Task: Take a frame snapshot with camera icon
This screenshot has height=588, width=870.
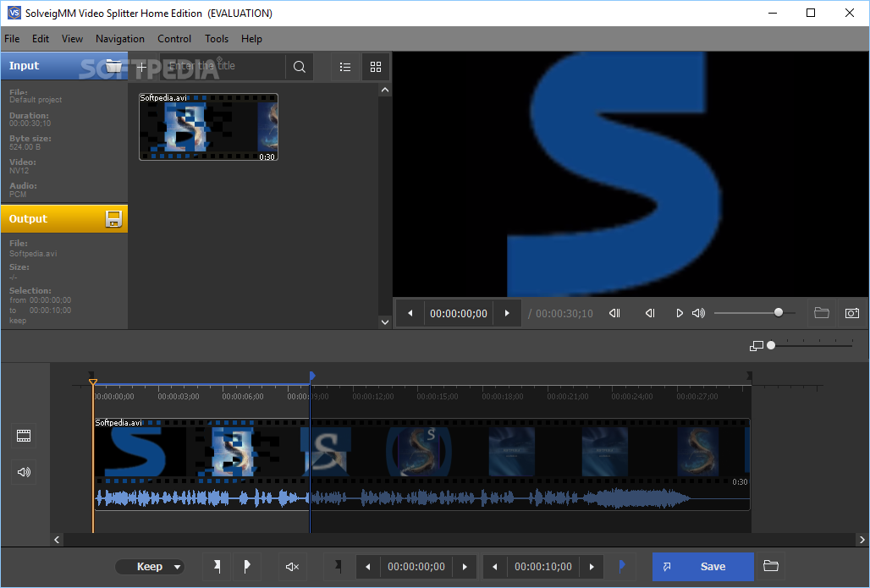Action: (x=852, y=313)
